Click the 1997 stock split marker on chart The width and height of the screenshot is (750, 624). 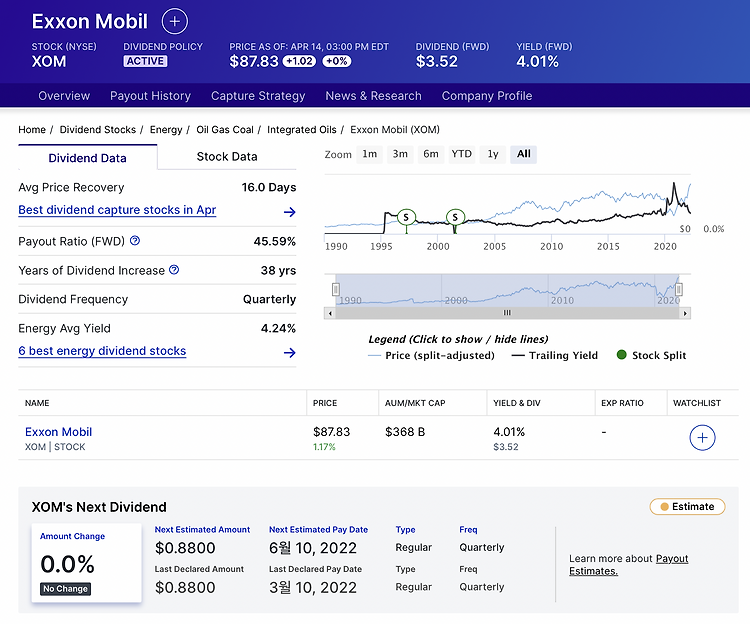point(406,218)
